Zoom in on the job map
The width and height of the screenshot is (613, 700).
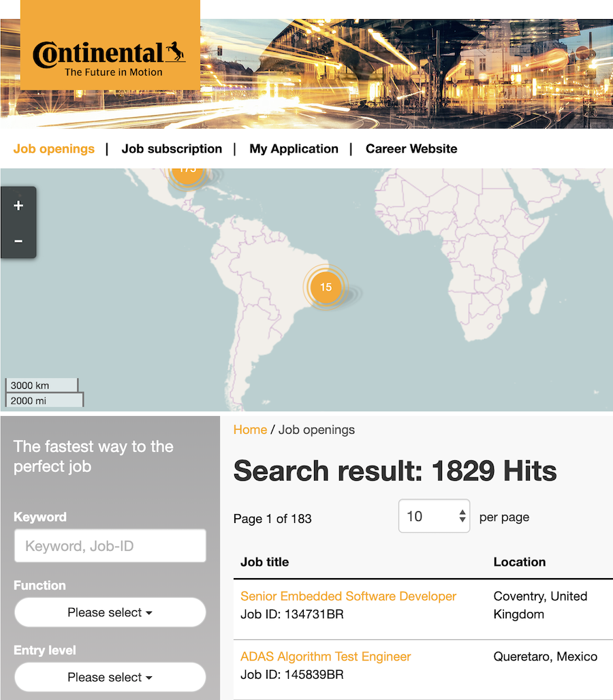(x=18, y=206)
